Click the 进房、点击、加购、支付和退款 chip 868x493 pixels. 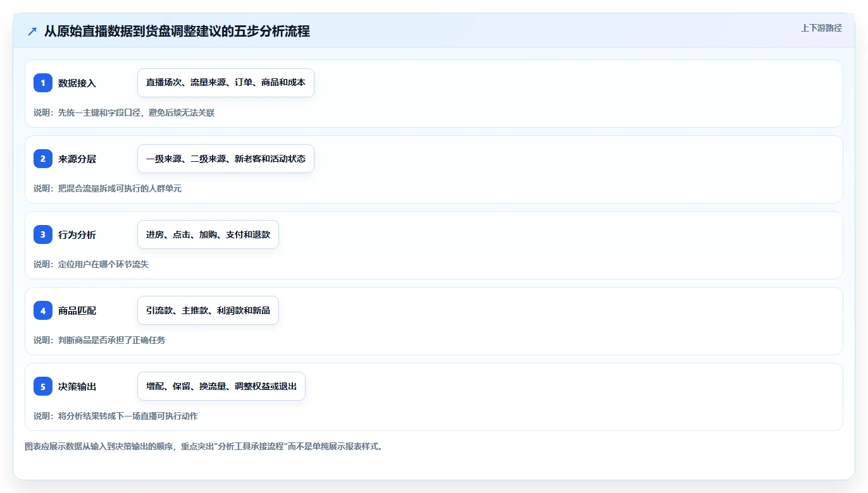click(x=208, y=234)
